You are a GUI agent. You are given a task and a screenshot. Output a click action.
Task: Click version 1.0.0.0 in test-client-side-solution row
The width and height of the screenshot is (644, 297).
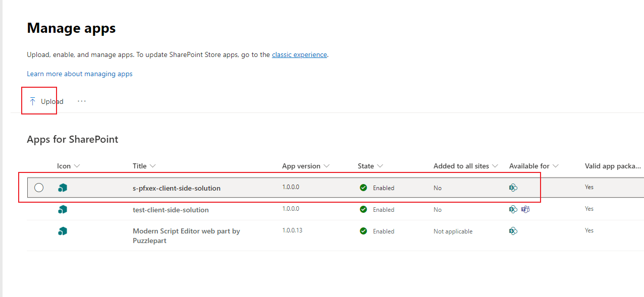291,208
